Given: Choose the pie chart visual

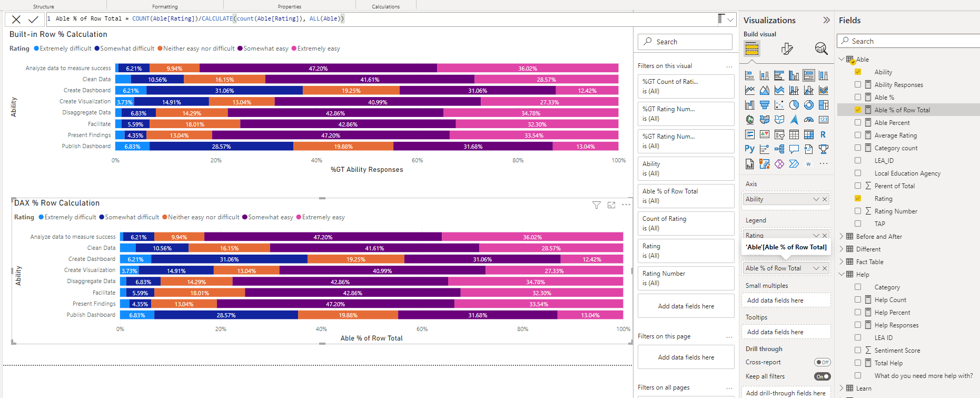Looking at the screenshot, I should click(794, 105).
